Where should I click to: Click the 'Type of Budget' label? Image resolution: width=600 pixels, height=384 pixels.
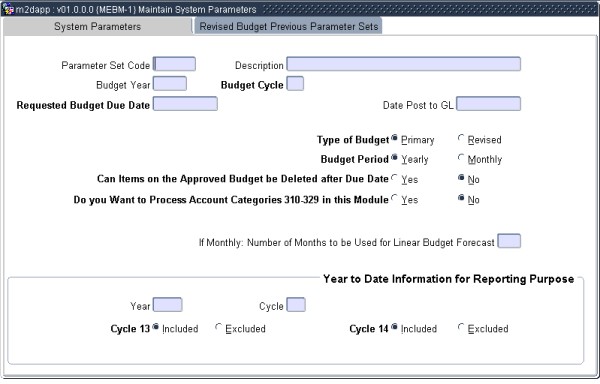pyautogui.click(x=353, y=140)
